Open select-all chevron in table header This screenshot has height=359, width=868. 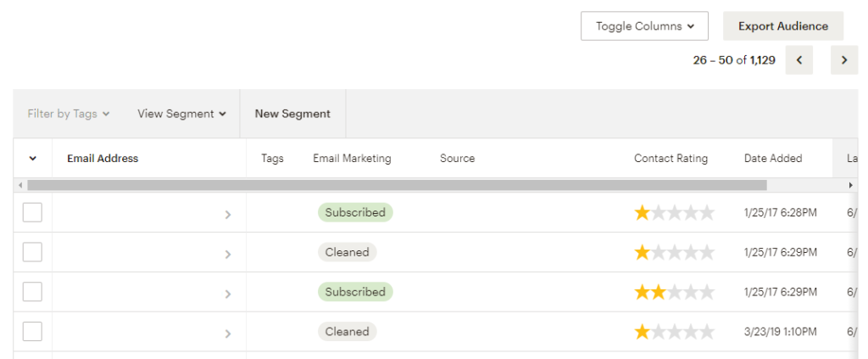point(33,159)
